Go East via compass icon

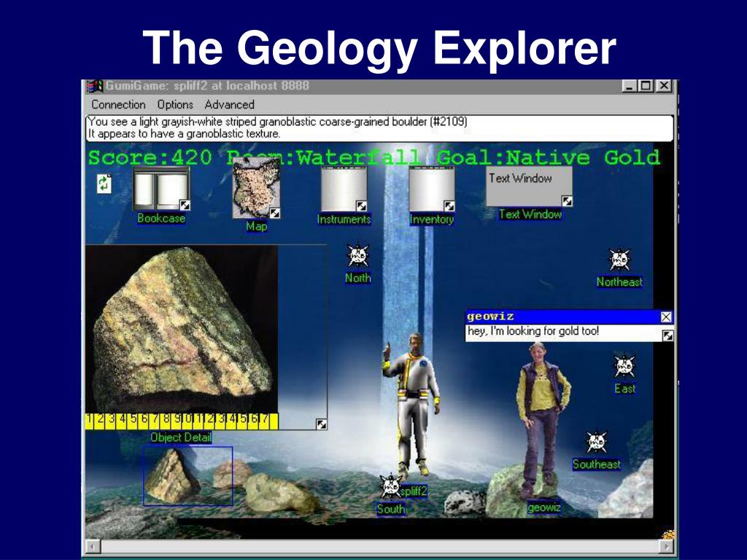coord(624,366)
